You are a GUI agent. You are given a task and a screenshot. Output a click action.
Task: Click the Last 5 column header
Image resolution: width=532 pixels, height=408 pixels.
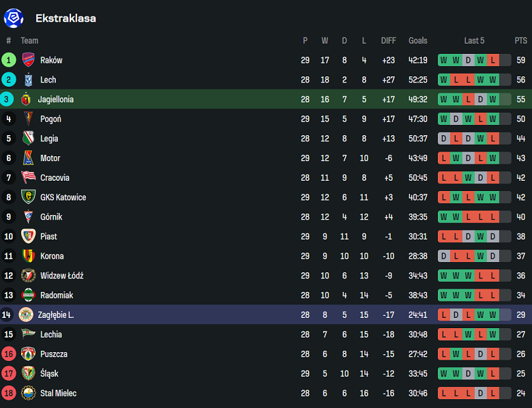[x=474, y=41]
